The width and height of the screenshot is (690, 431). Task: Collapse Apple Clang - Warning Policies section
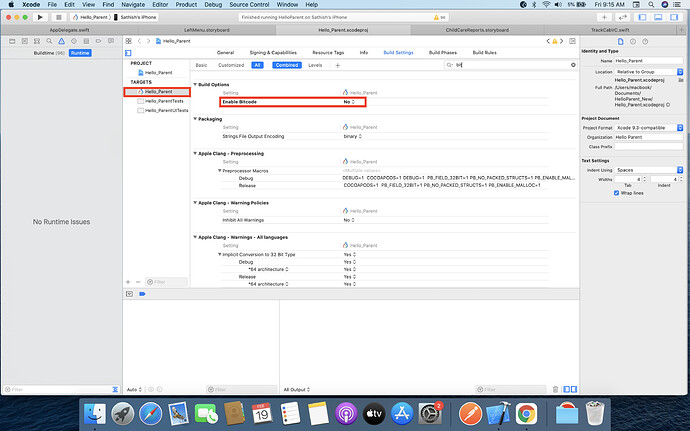click(x=195, y=203)
